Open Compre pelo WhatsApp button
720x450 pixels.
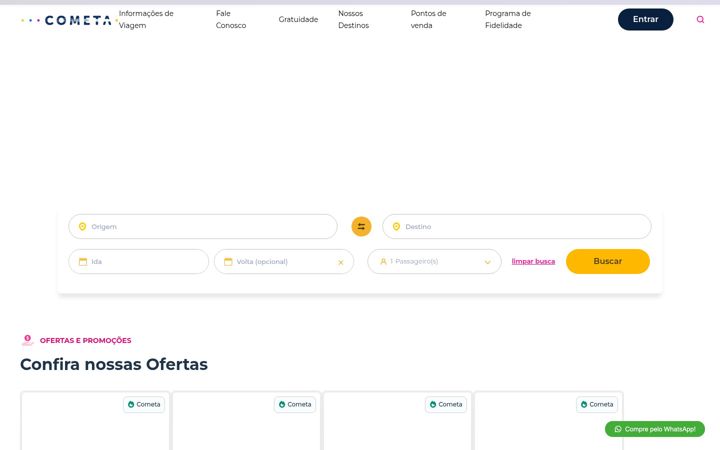[x=655, y=429]
